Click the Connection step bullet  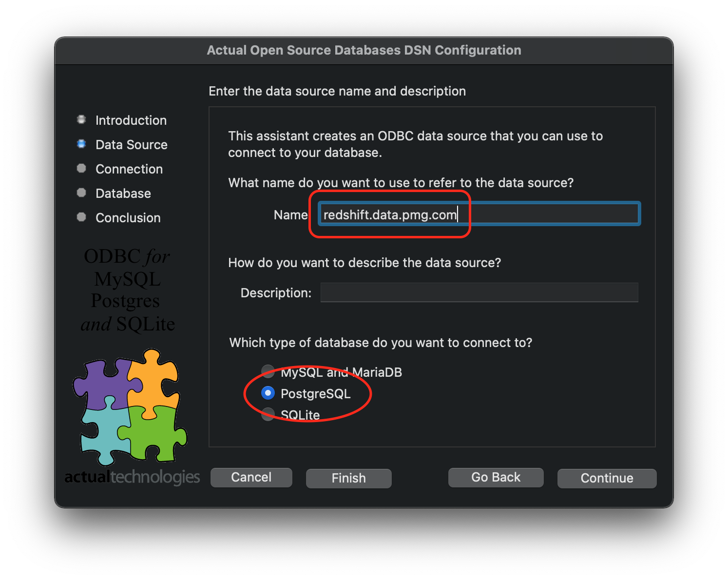point(81,168)
